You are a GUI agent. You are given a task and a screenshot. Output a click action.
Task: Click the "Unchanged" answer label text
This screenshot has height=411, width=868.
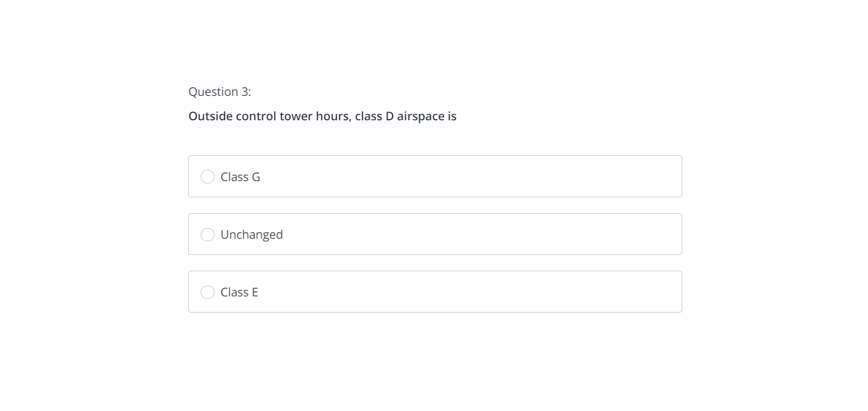pos(251,234)
